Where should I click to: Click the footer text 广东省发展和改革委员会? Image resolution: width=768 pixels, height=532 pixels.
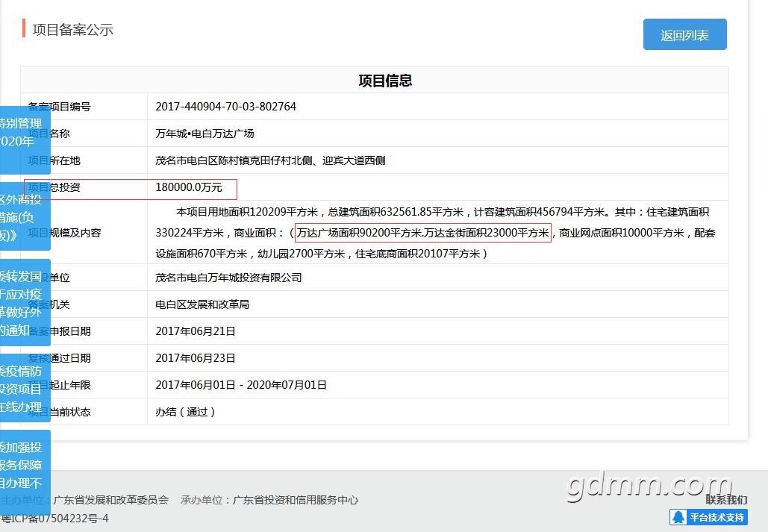110,500
